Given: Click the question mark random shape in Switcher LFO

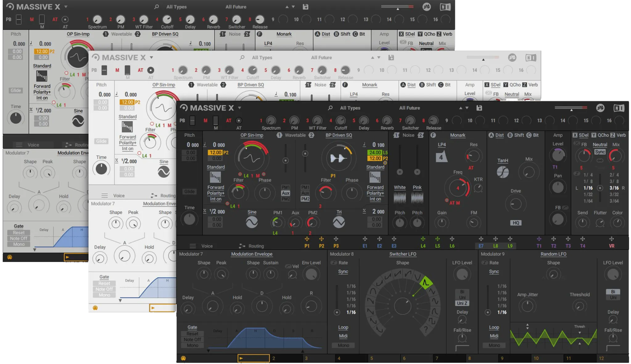Looking at the screenshot, I should (426, 329).
